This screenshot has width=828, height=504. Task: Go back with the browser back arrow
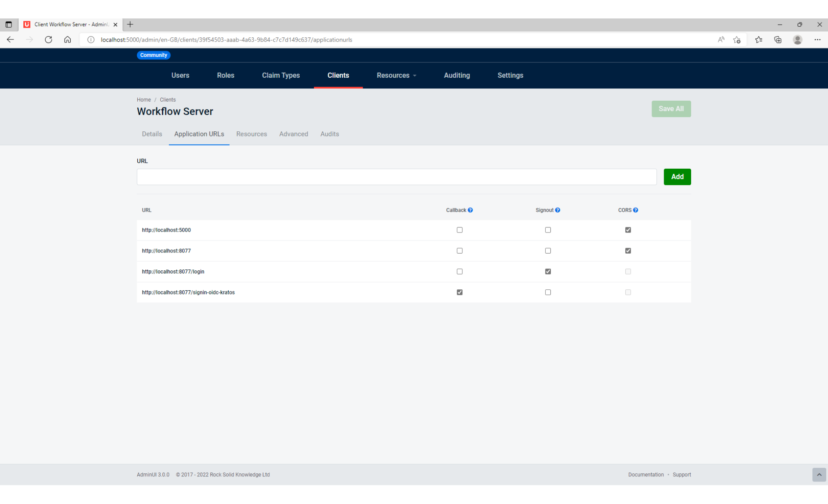point(11,40)
